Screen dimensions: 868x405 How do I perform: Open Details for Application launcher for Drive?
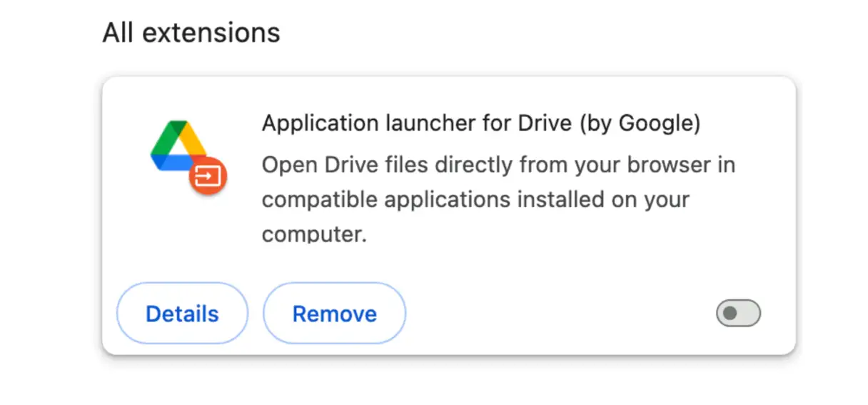point(182,314)
